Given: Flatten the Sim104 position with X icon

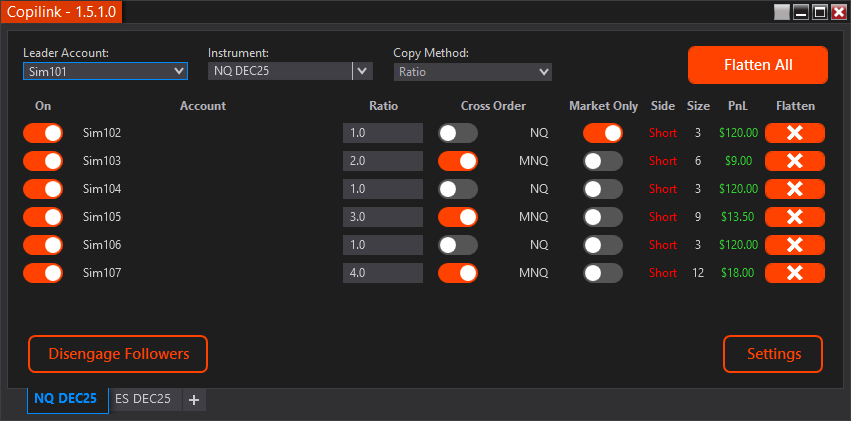Looking at the screenshot, I should pos(794,189).
